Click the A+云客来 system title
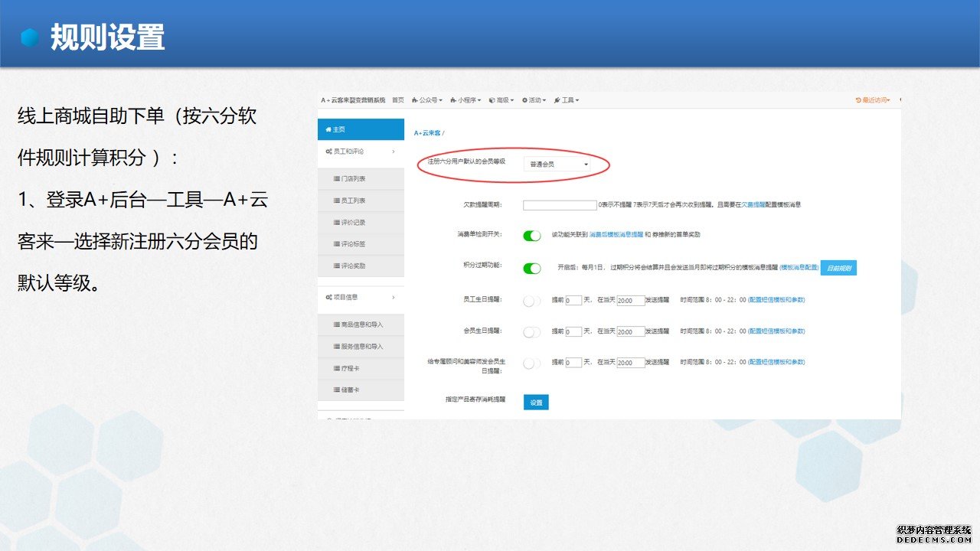Viewport: 980px width, 551px height. pyautogui.click(x=354, y=100)
